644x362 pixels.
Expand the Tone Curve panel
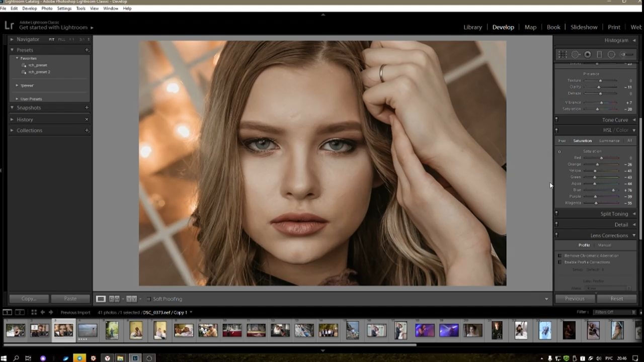[x=634, y=120]
